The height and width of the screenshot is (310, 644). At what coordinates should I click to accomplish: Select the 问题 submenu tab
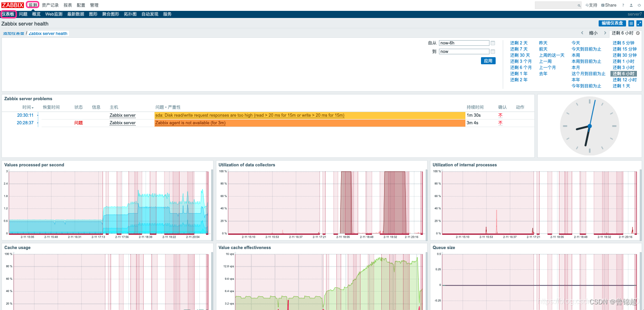pos(23,15)
